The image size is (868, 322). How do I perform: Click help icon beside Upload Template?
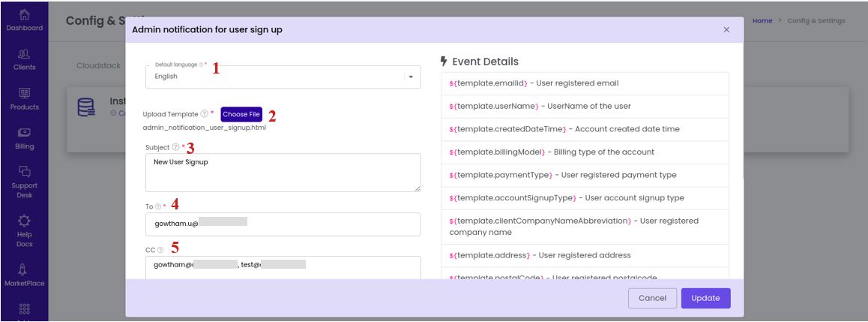[205, 114]
